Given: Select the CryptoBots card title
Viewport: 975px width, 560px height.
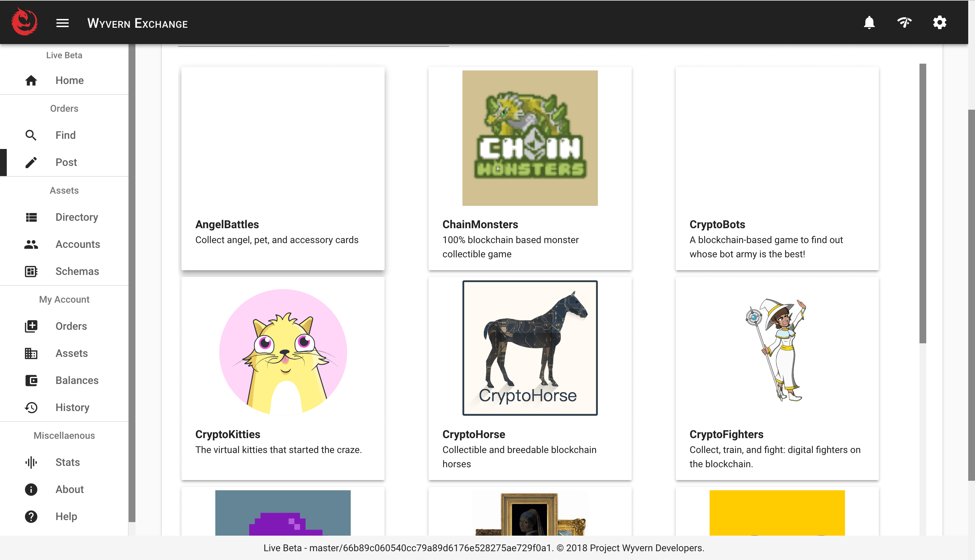Looking at the screenshot, I should [x=717, y=224].
